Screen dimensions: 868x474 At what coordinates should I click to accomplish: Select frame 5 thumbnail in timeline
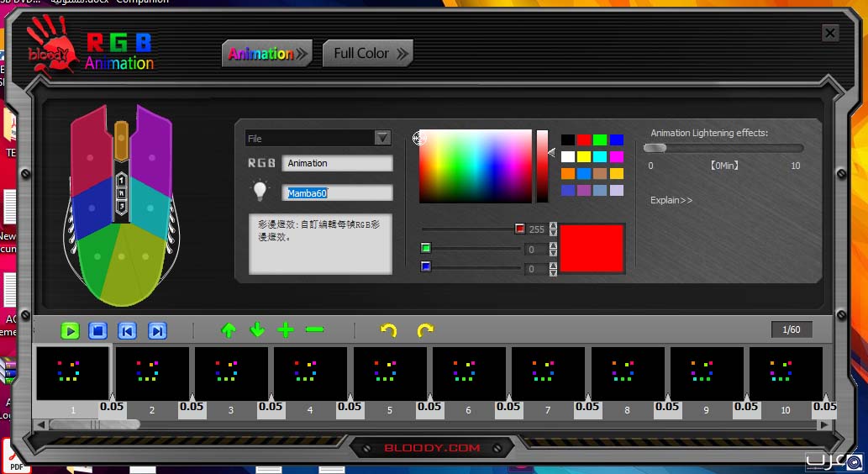tap(390, 373)
